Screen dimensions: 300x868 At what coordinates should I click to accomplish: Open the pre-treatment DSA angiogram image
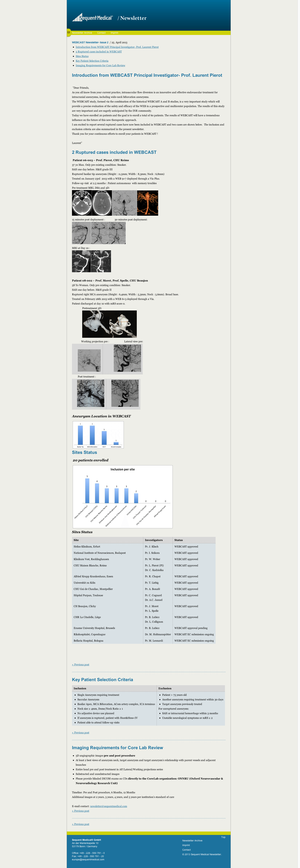click(125, 203)
